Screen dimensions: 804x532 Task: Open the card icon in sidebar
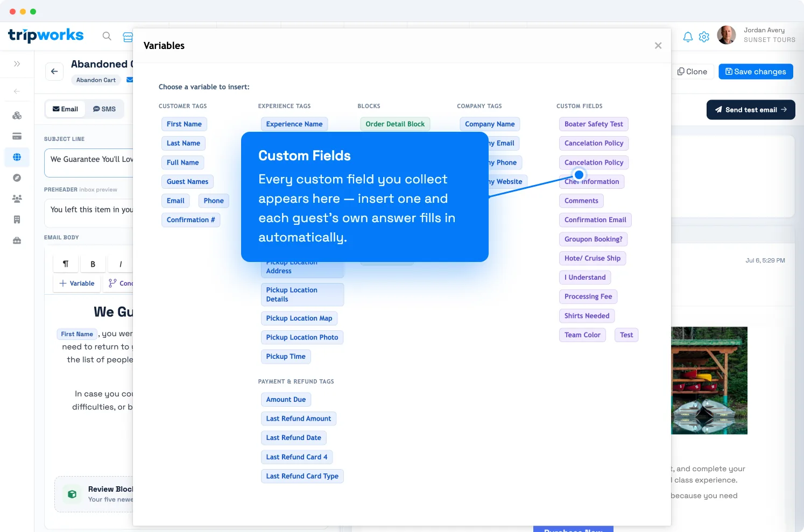[17, 136]
